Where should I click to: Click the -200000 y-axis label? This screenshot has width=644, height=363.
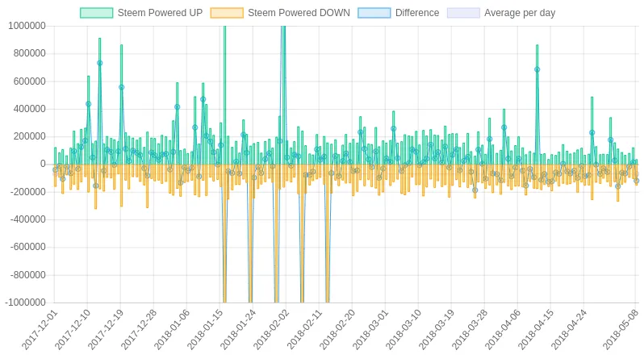28,192
